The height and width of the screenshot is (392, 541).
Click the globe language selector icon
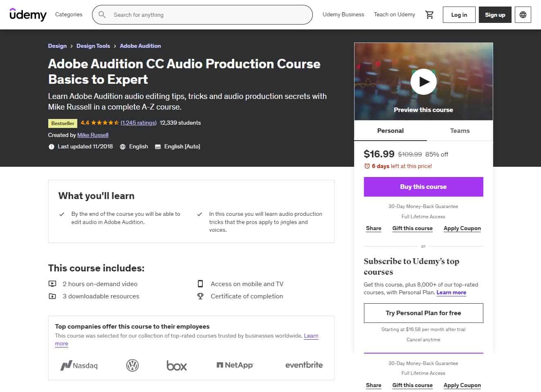coord(523,15)
